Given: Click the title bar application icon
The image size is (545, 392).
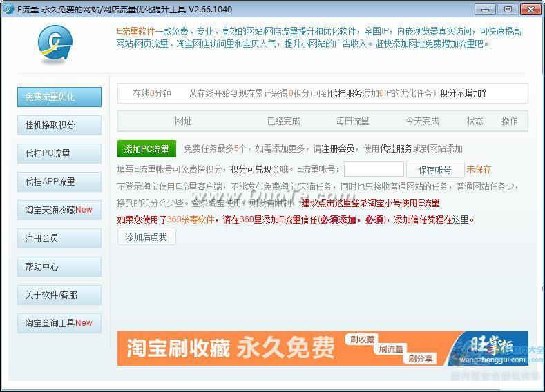Looking at the screenshot, I should pos(8,9).
